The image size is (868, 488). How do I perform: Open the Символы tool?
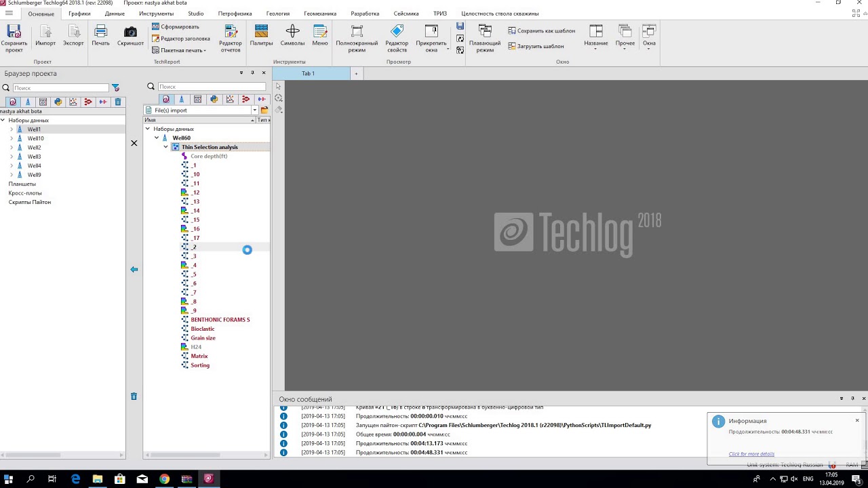click(x=292, y=36)
